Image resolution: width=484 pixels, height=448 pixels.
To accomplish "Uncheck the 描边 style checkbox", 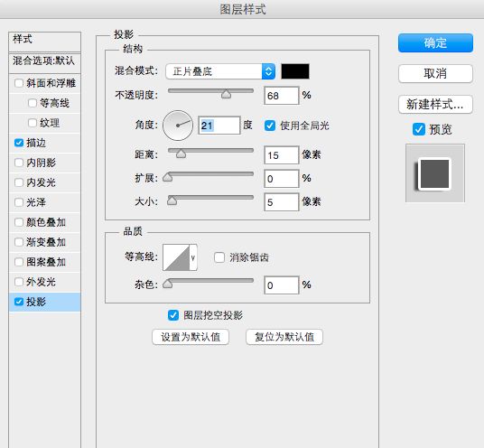I will click(19, 143).
